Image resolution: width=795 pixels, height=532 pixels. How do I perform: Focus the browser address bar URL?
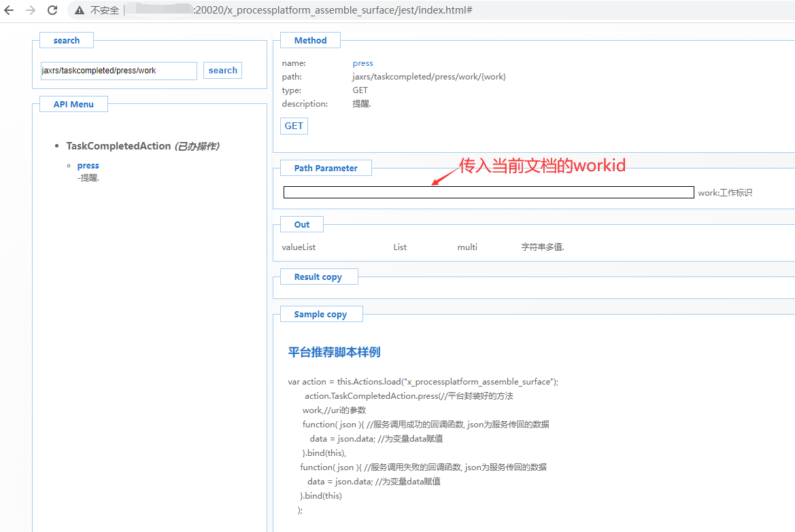point(333,10)
